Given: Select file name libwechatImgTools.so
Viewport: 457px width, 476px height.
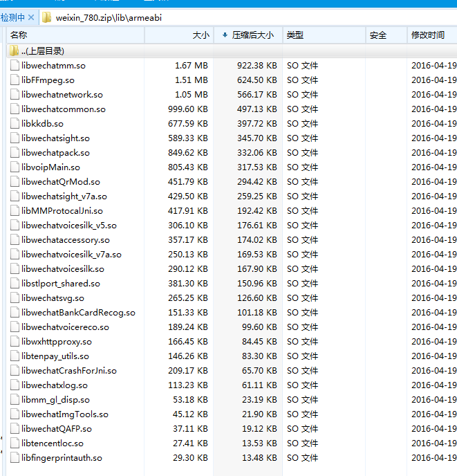Looking at the screenshot, I should [65, 414].
